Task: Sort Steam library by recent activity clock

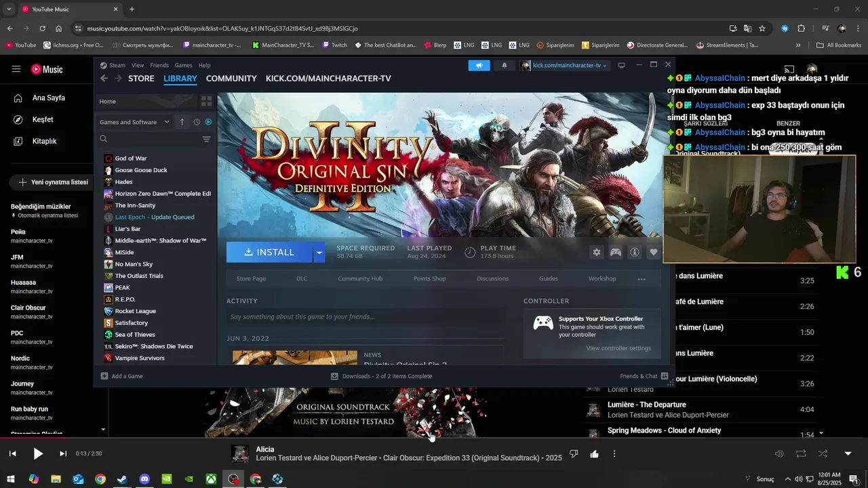Action: click(197, 122)
